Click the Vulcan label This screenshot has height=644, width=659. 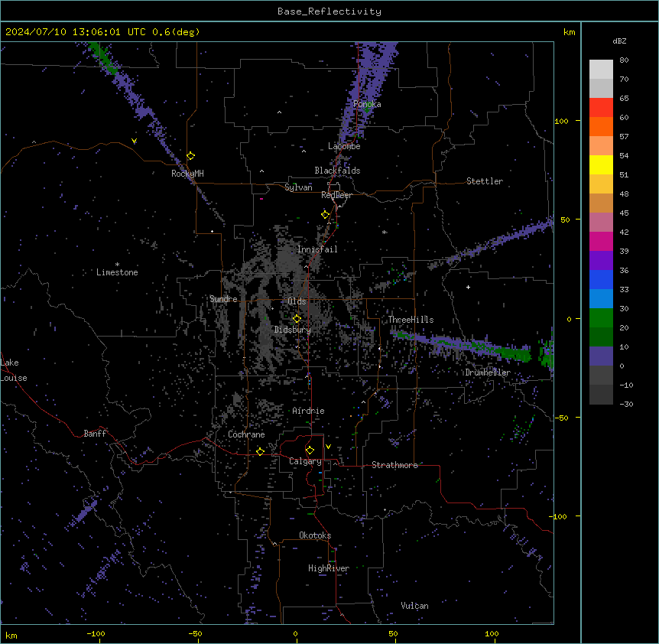[414, 606]
